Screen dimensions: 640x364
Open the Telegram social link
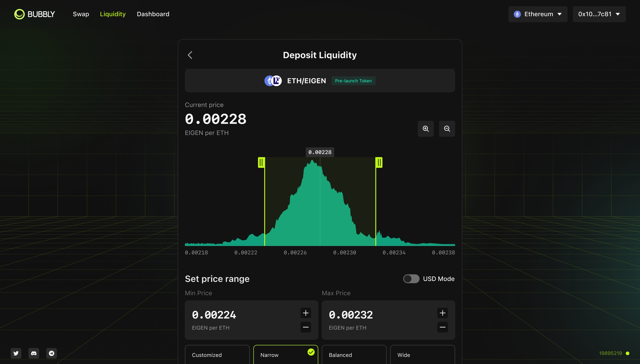(51, 353)
